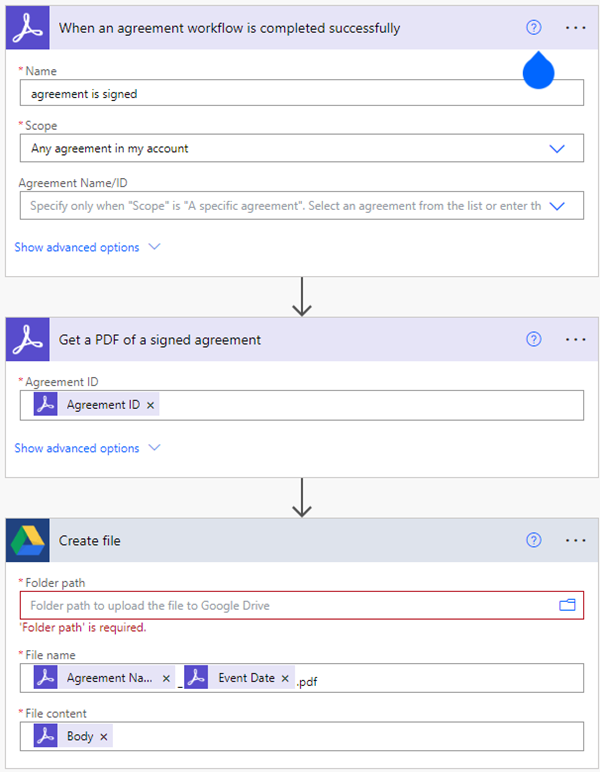
Task: Open the Agreement Name/ID dropdown
Action: pyautogui.click(x=557, y=206)
